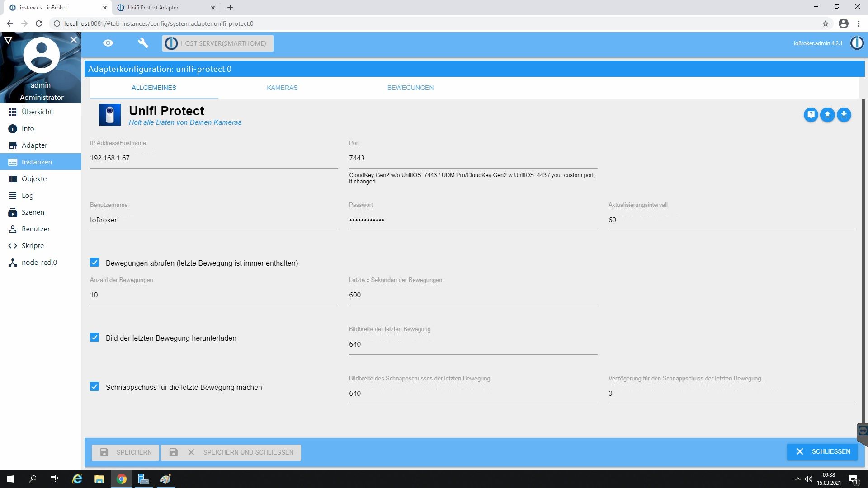Image resolution: width=868 pixels, height=488 pixels.
Task: Open Objekte in the sidebar
Action: tap(41, 179)
